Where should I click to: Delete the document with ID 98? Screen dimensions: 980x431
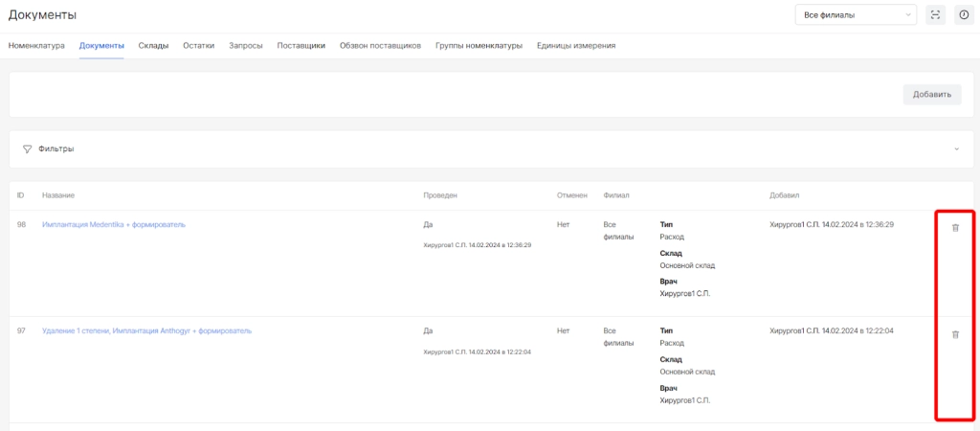(955, 227)
